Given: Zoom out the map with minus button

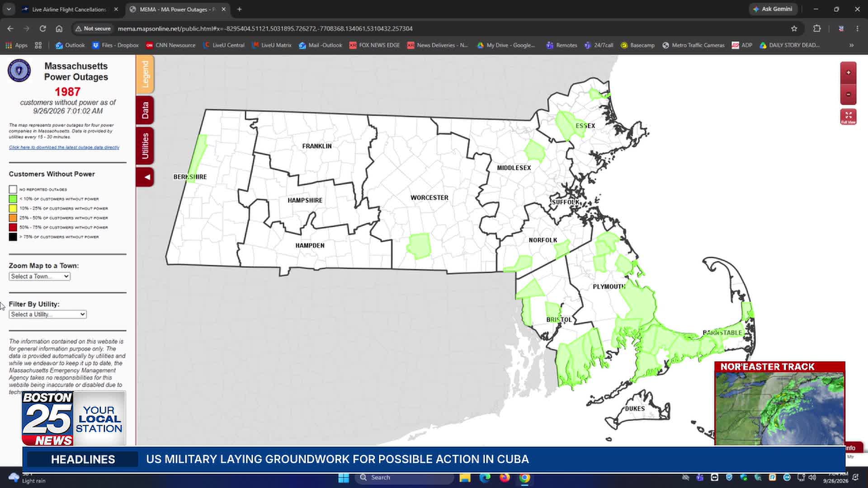Looking at the screenshot, I should click(x=848, y=94).
